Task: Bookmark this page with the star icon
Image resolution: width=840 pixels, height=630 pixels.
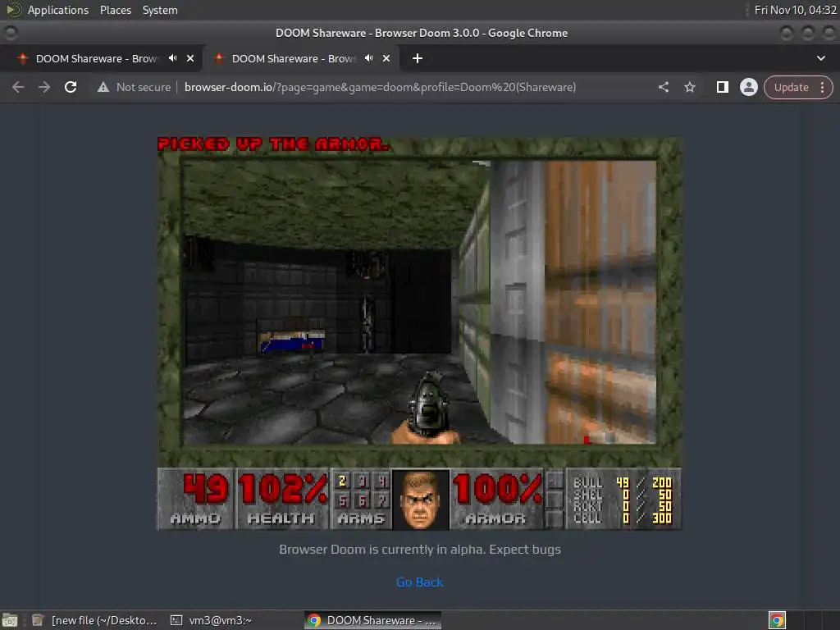Action: click(x=689, y=87)
